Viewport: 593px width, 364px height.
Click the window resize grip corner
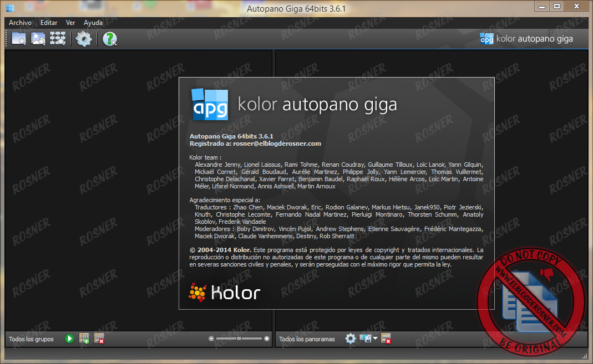coord(585,356)
